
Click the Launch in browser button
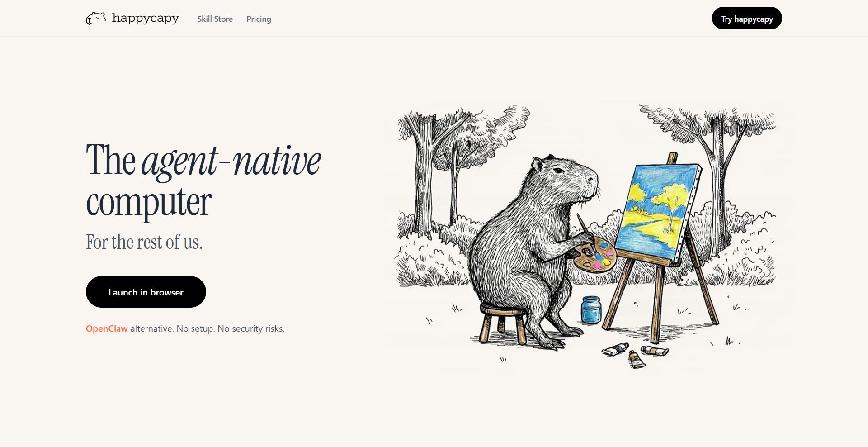(146, 292)
